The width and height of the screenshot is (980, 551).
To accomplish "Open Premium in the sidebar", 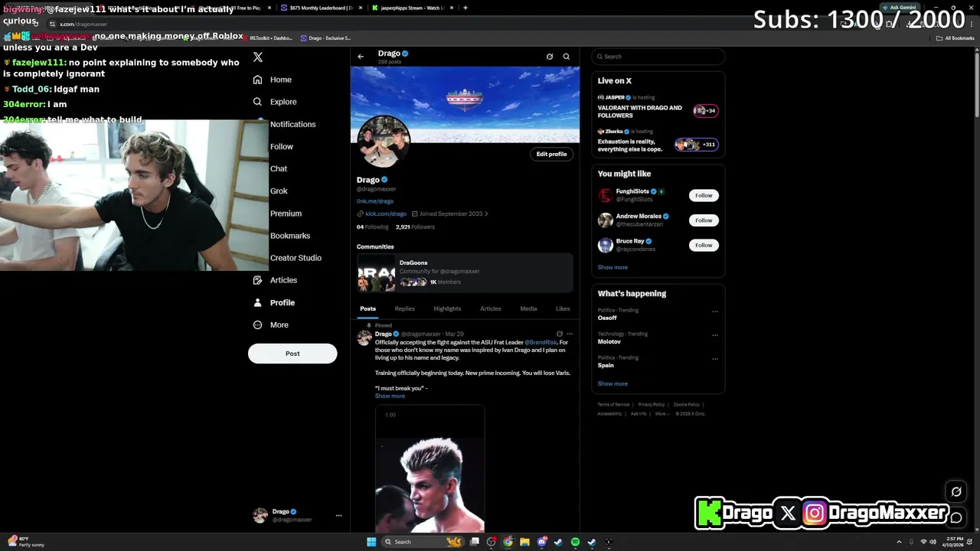I will pos(286,214).
